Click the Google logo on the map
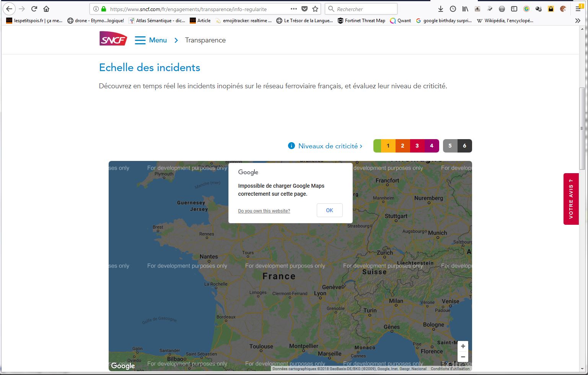The height and width of the screenshot is (375, 588). pyautogui.click(x=123, y=366)
